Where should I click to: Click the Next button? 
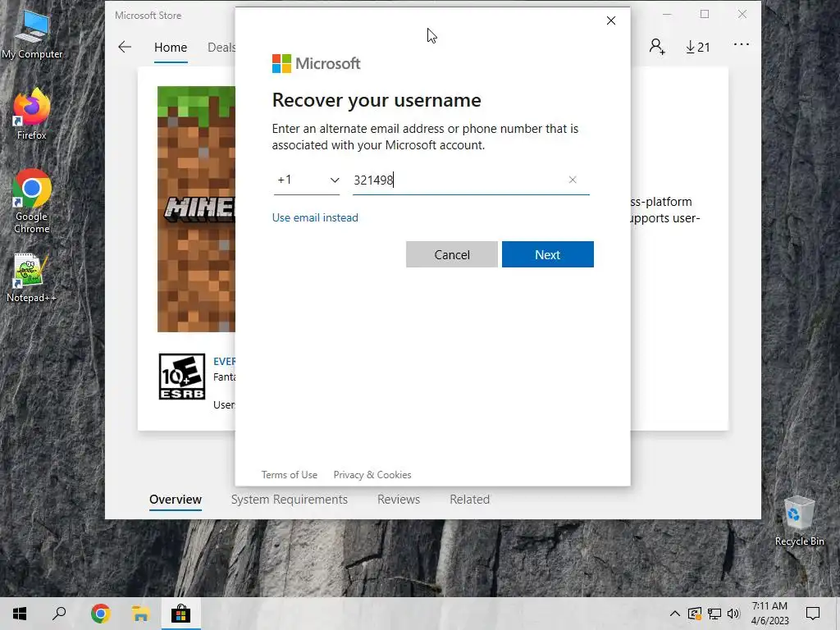click(x=547, y=254)
